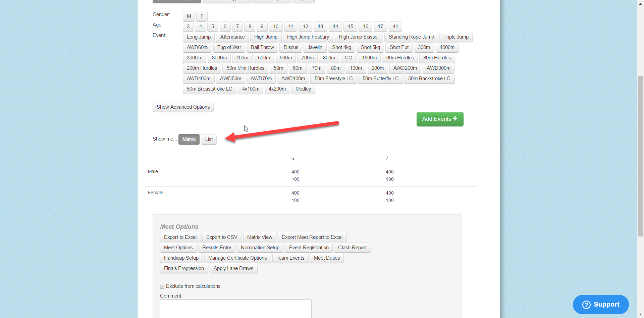644x318 pixels.
Task: Click in the Comment text box
Action: (x=235, y=309)
